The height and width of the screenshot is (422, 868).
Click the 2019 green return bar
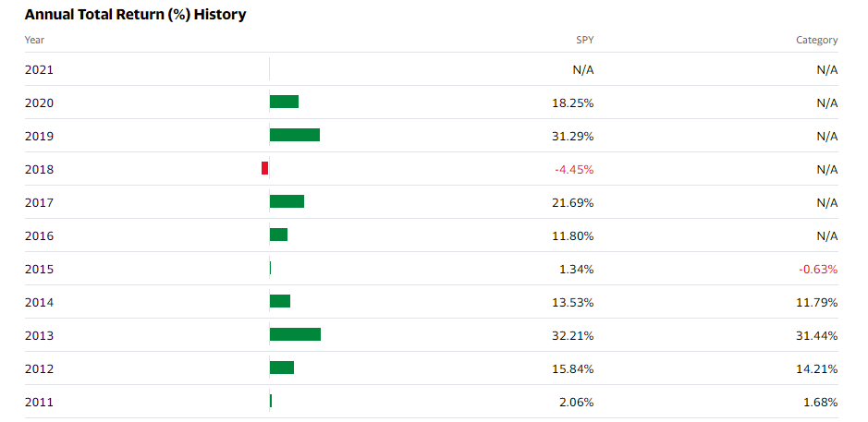point(295,135)
